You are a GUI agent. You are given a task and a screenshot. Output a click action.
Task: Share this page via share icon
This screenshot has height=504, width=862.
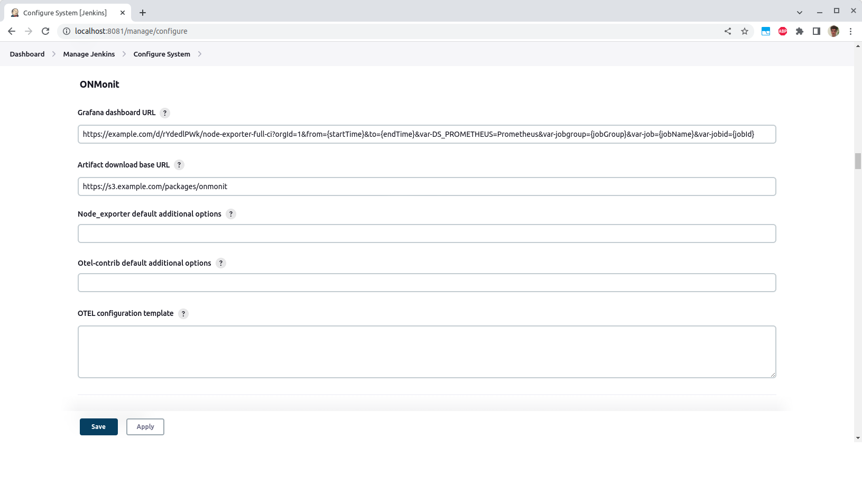click(x=728, y=31)
